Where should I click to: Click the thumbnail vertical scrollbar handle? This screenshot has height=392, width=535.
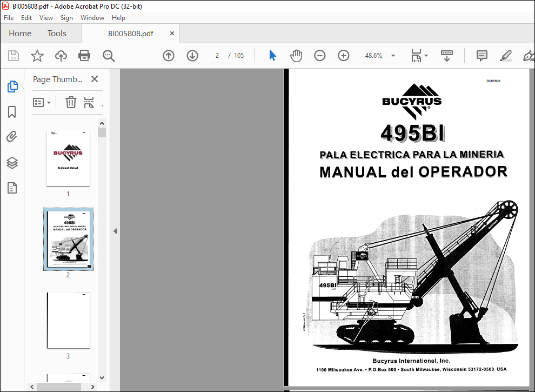(102, 132)
